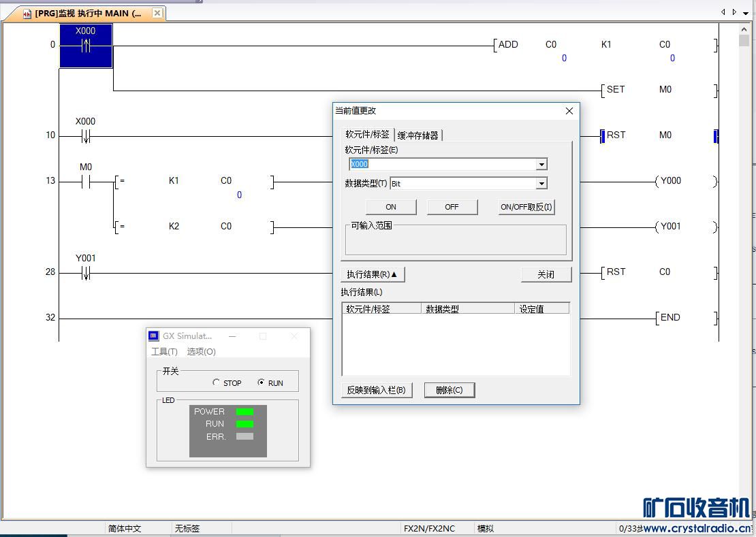Expand the 数据类型 Bit dropdown
Viewport: 756px width, 537px height.
541,183
